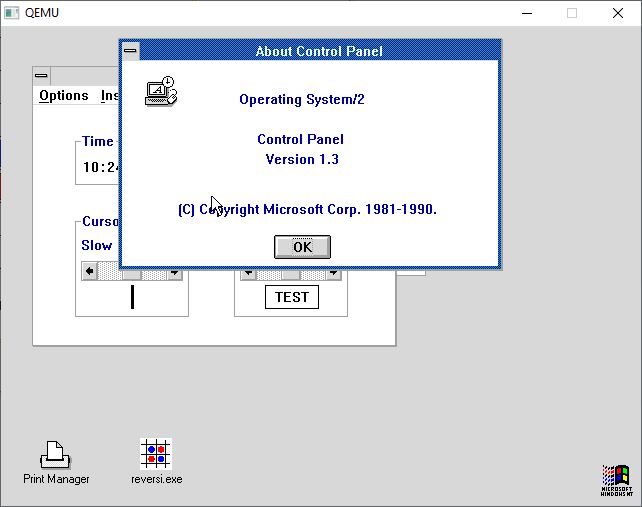
Task: Minimize the QEMU window
Action: click(527, 13)
